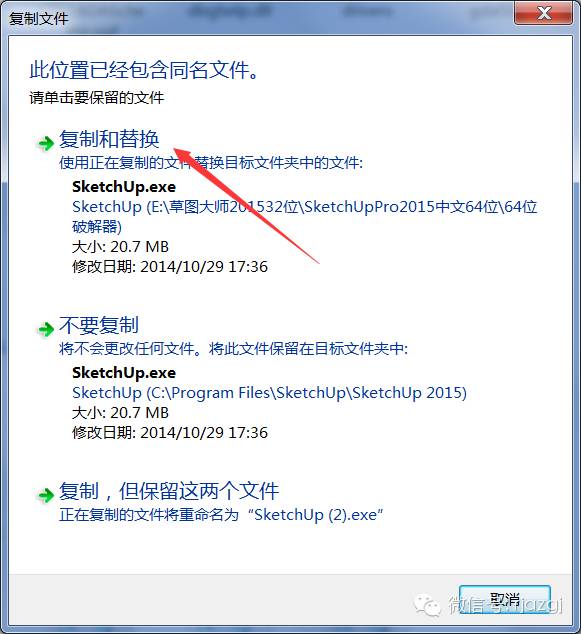
Task: Click the E:\草图大师 source path text
Action: (304, 216)
